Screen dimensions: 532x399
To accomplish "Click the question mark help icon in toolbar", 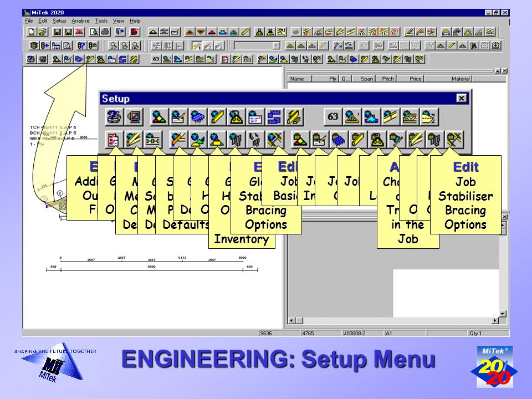I will point(81,45).
